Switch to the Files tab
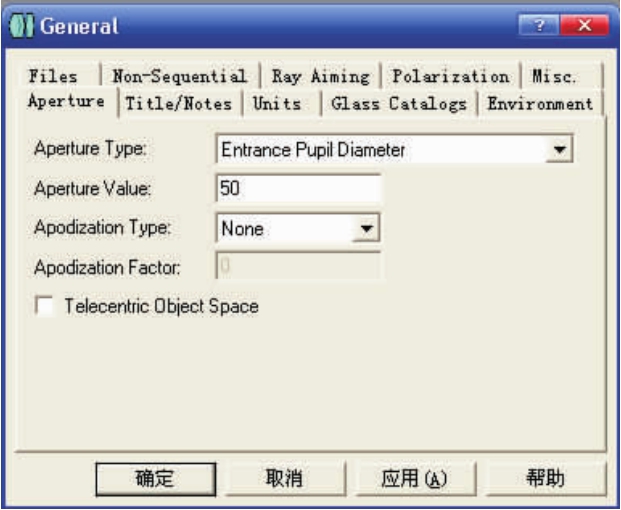Viewport: 621px width, 510px height. pyautogui.click(x=53, y=76)
